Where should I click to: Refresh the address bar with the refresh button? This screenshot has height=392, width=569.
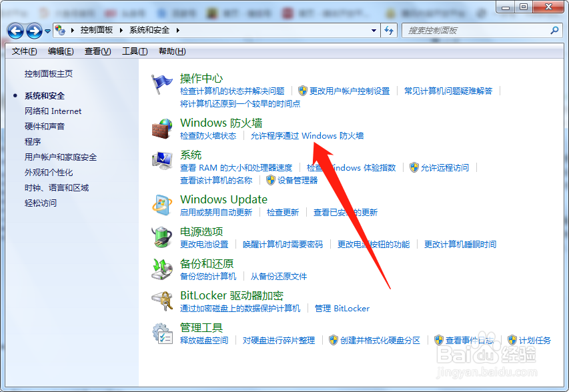click(389, 31)
